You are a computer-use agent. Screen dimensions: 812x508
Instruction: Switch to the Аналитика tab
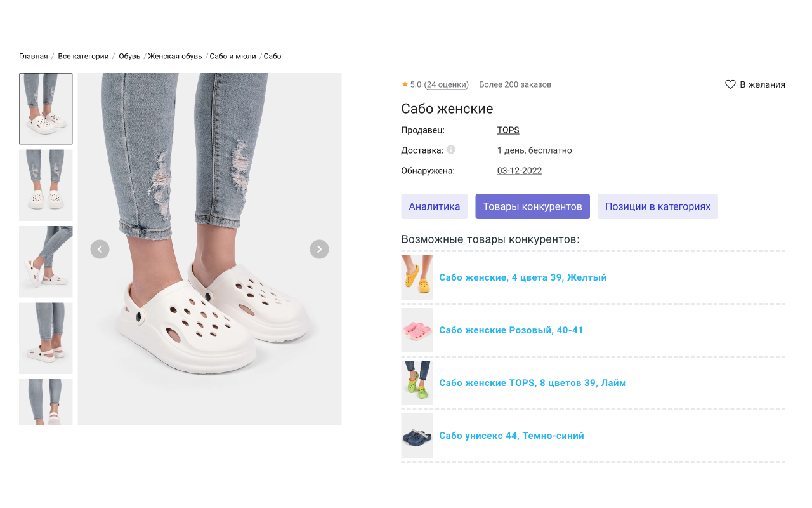pyautogui.click(x=435, y=206)
